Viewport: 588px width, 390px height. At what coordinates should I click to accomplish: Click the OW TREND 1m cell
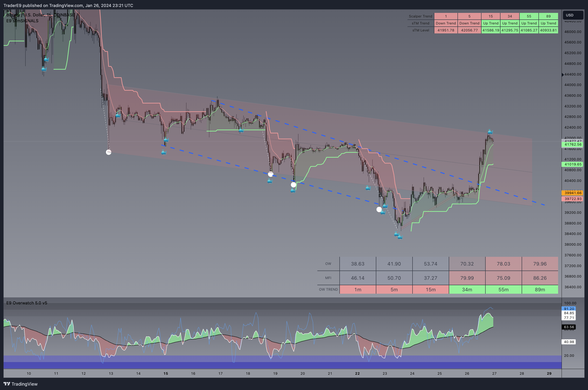pos(358,290)
